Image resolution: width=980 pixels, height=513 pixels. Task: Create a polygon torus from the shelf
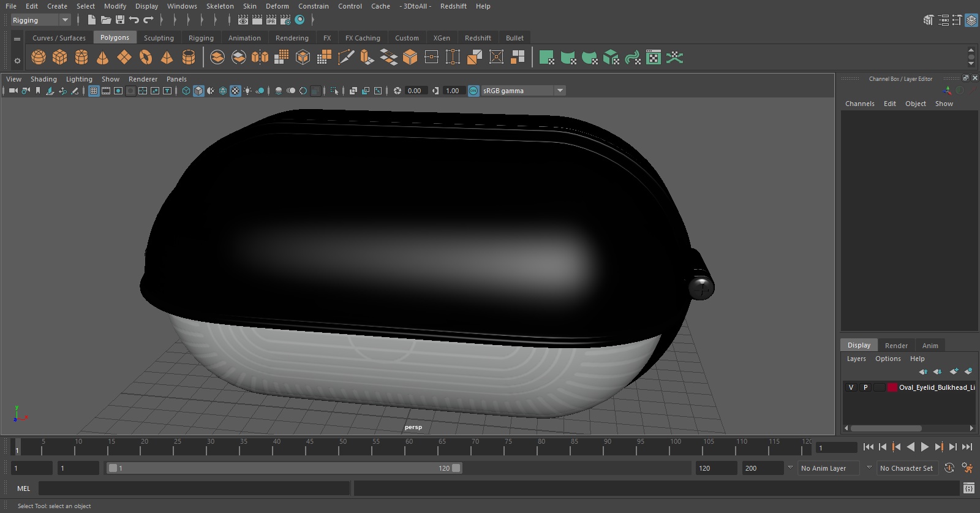coord(146,58)
